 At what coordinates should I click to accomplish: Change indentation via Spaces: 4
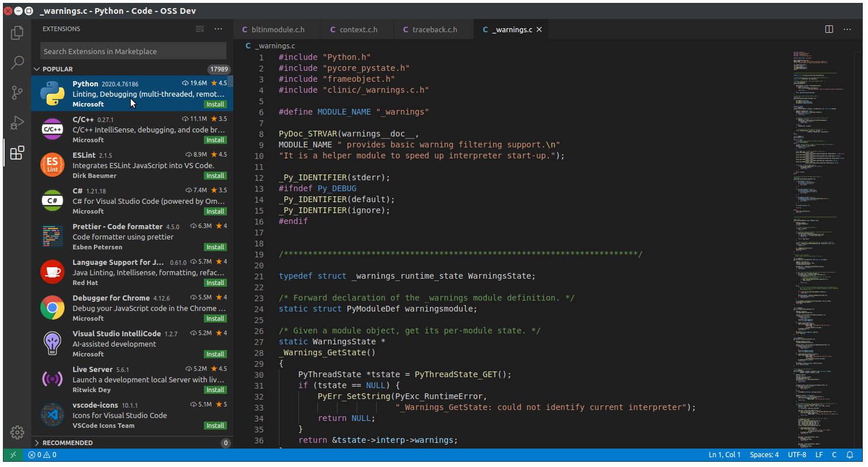(x=764, y=455)
